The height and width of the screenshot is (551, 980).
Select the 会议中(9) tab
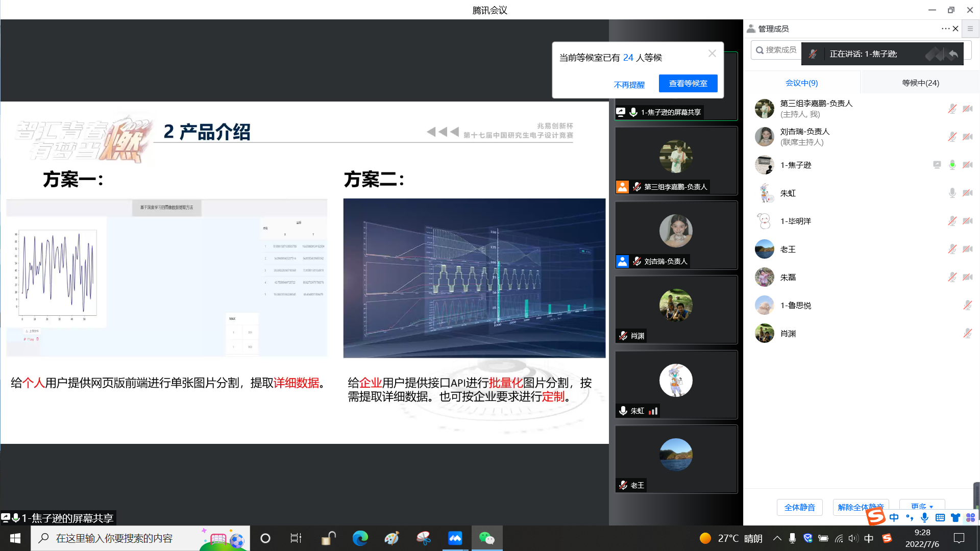coord(801,83)
